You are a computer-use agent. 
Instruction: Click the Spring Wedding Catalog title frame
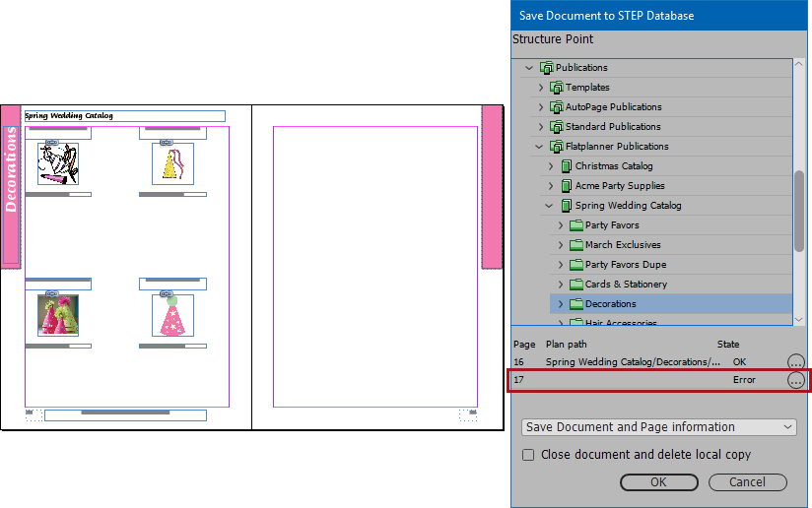[x=125, y=116]
